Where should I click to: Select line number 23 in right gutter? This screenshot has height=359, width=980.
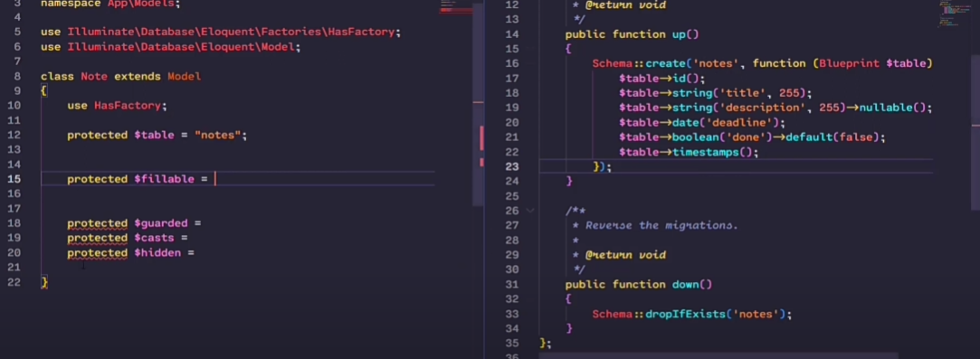click(x=512, y=166)
